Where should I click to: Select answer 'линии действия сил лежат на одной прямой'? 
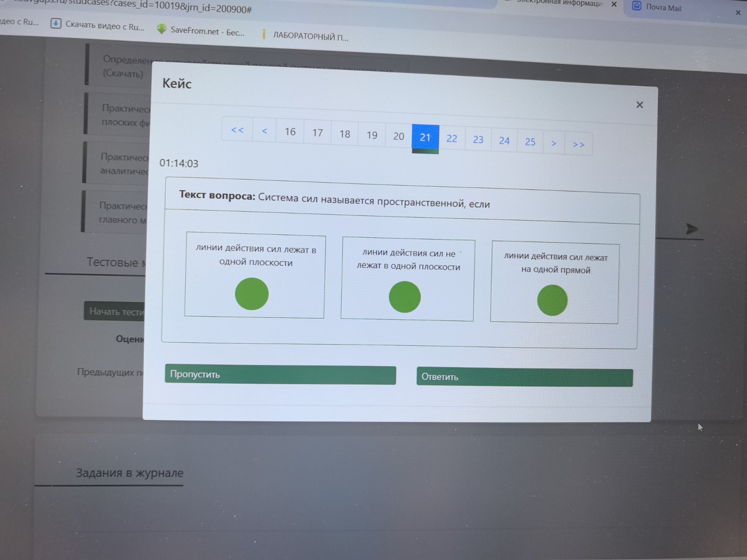pyautogui.click(x=552, y=300)
